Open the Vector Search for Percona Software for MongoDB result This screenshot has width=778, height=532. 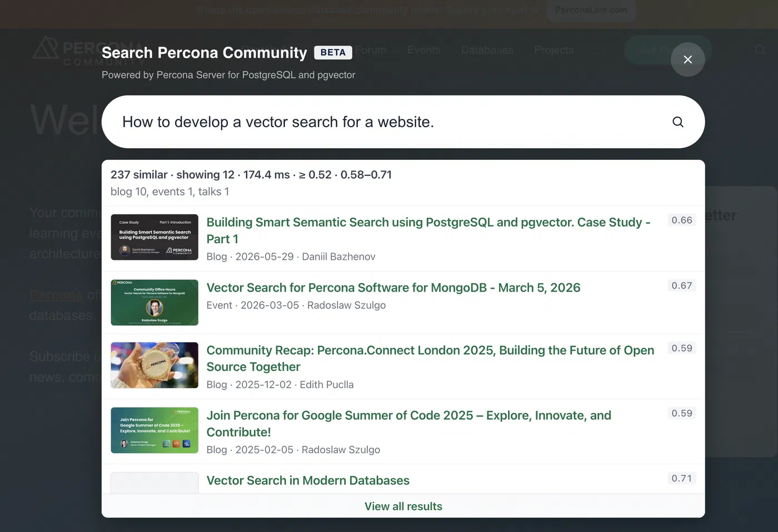pos(393,288)
